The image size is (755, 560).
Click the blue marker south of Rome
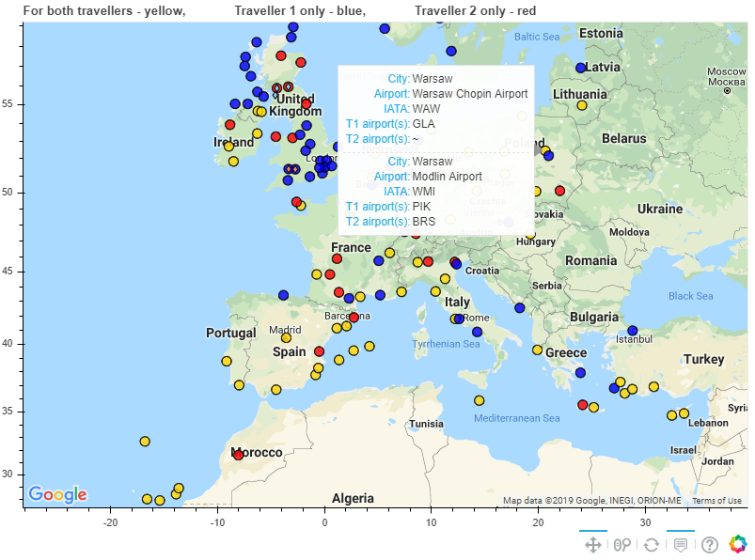coord(477,332)
